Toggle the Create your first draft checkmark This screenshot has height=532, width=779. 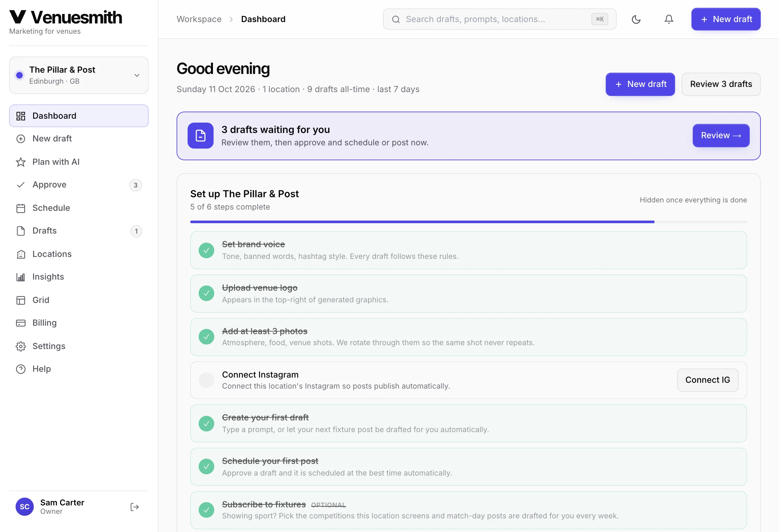(x=206, y=423)
